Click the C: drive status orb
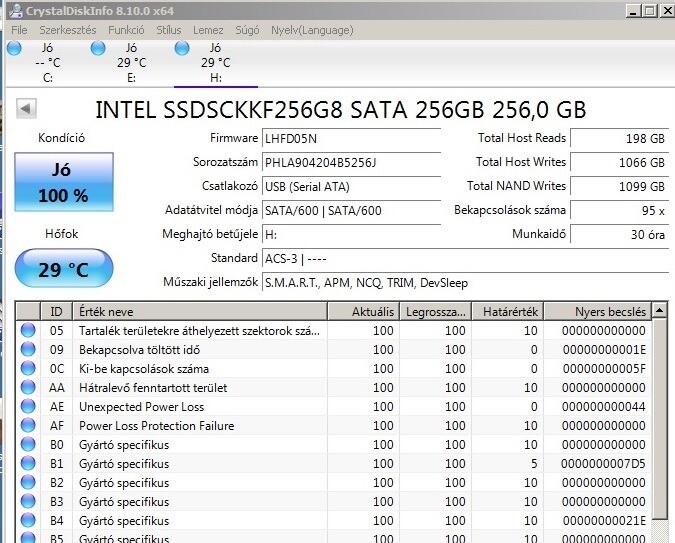Viewport: 675px width, 543px height. pyautogui.click(x=15, y=49)
